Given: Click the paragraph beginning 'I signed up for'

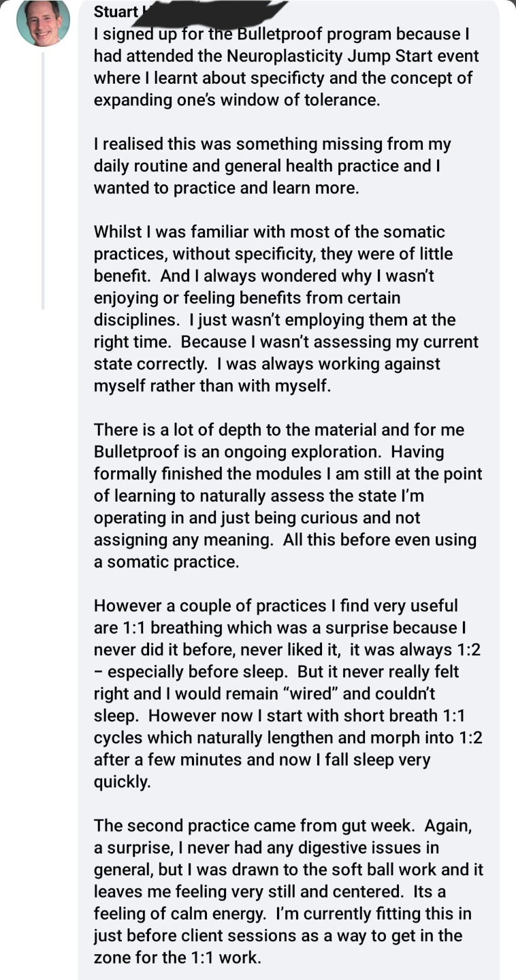Looking at the screenshot, I should [x=286, y=66].
